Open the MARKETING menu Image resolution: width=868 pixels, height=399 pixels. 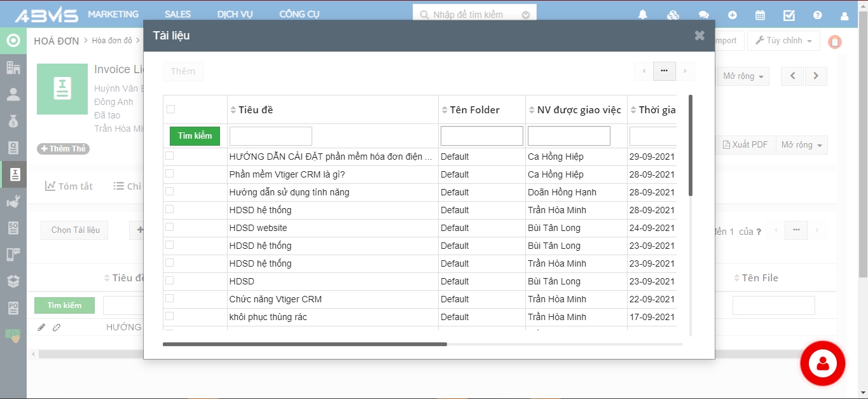tap(113, 14)
